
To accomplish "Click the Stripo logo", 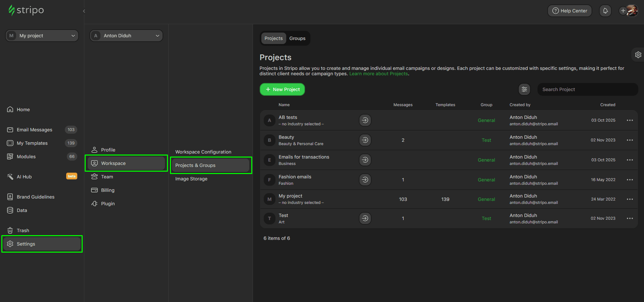I will pyautogui.click(x=26, y=10).
